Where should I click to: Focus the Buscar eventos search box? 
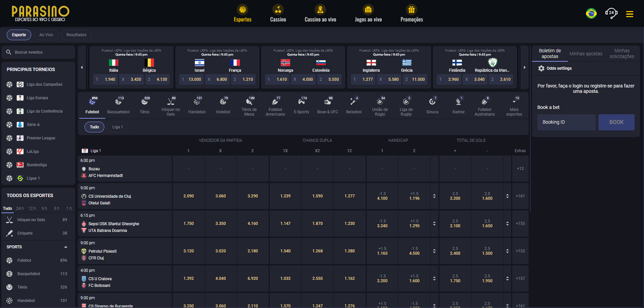pyautogui.click(x=38, y=52)
